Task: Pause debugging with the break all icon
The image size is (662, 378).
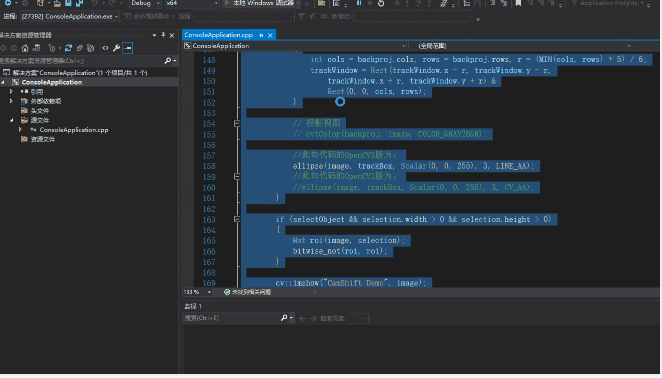Action: click(359, 3)
